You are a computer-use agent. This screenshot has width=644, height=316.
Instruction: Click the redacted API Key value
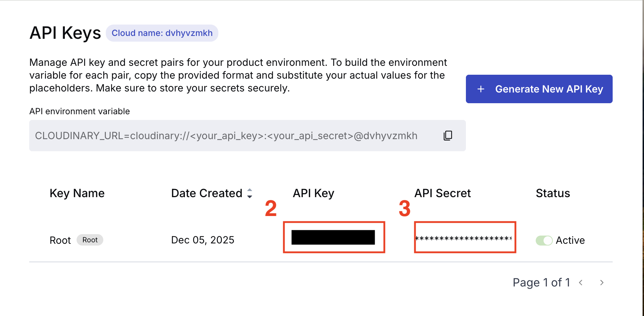click(x=333, y=237)
